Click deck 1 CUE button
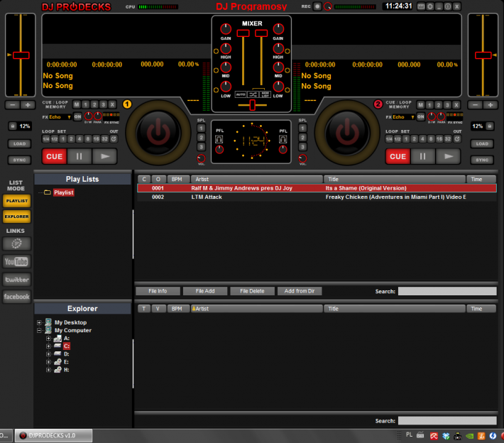 click(55, 157)
